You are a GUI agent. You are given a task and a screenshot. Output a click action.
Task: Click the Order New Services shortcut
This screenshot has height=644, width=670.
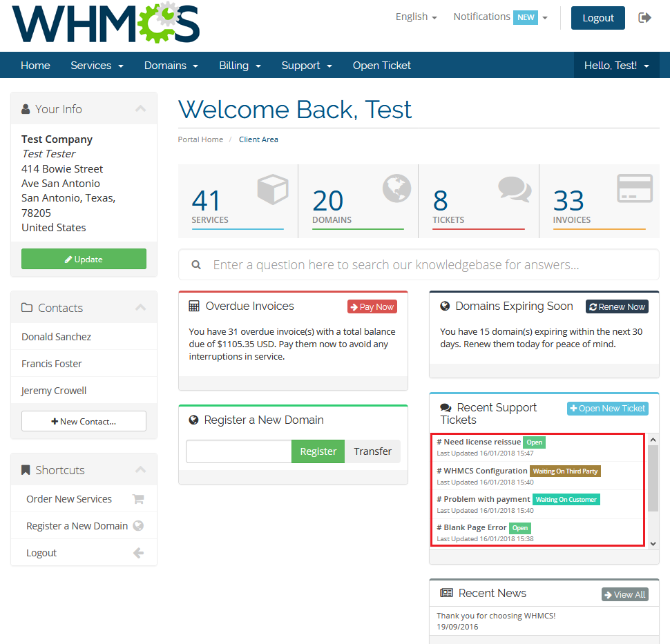(84, 499)
